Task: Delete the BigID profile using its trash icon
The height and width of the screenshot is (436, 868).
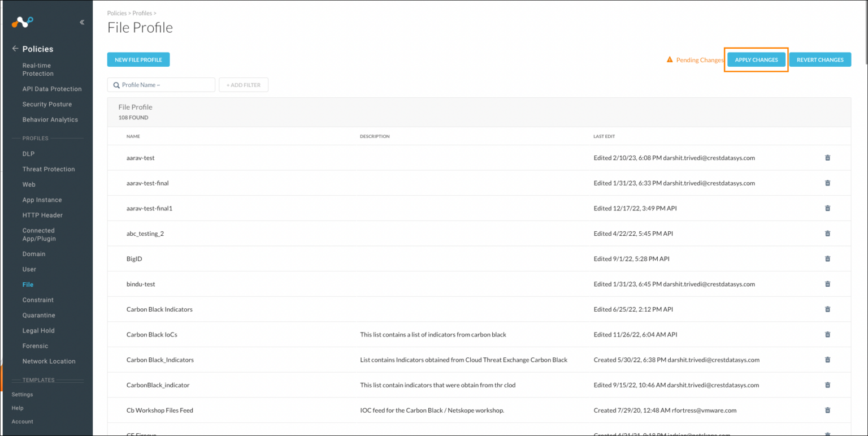Action: click(827, 258)
